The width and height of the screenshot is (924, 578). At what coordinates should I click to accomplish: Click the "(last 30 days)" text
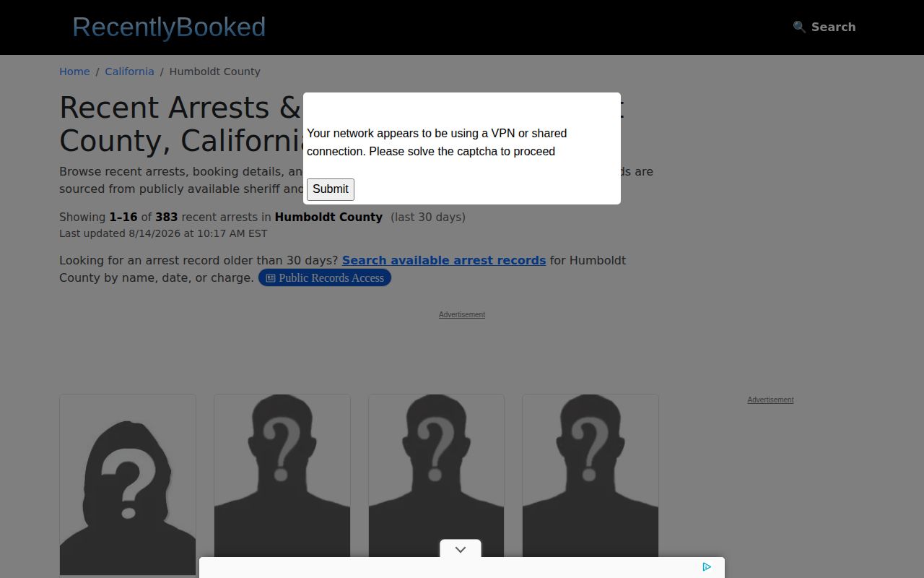(428, 217)
